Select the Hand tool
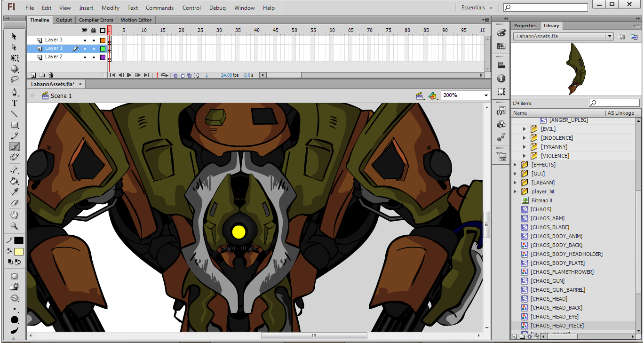 15,215
